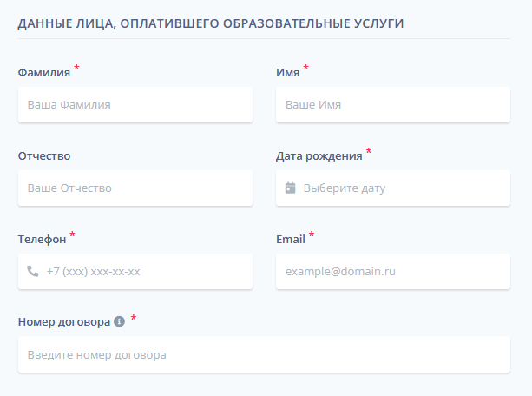532x396 pixels.
Task: Click the 'Номер договора' label text
Action: tap(64, 322)
